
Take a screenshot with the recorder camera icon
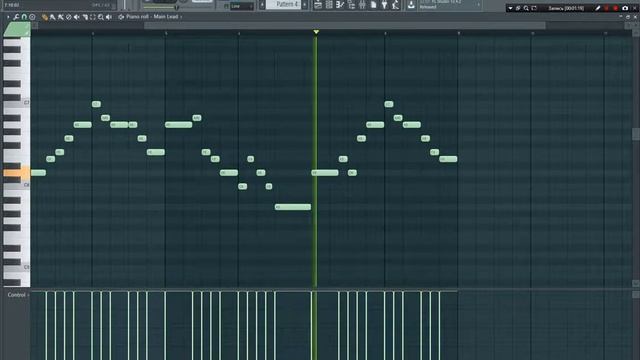click(x=625, y=8)
